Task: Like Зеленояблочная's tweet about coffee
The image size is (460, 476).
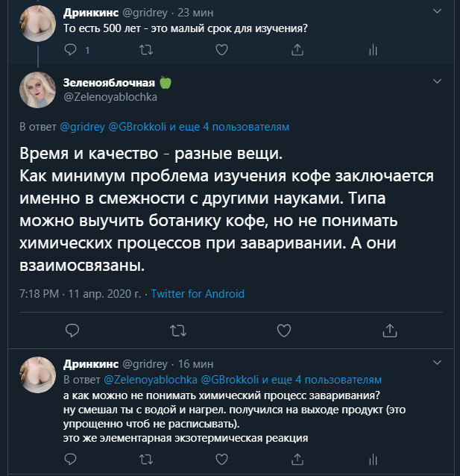Action: pyautogui.click(x=283, y=329)
